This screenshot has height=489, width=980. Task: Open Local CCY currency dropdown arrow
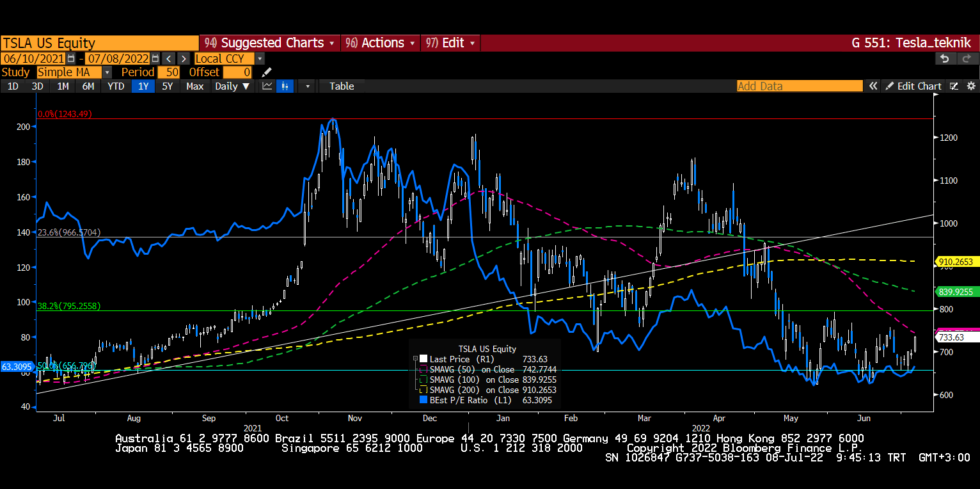coord(260,58)
